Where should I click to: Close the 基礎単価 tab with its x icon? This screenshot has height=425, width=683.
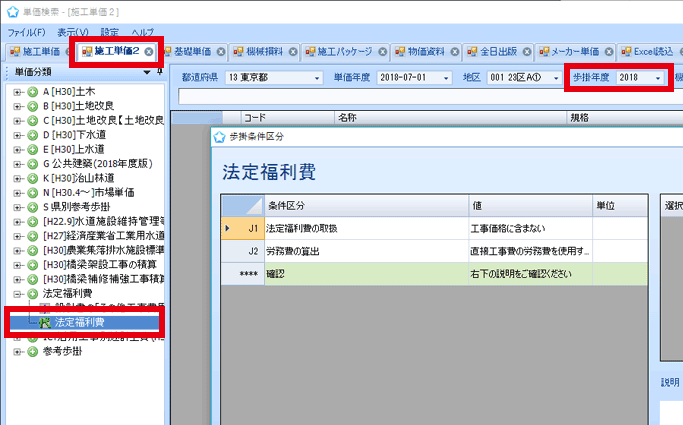(220, 51)
